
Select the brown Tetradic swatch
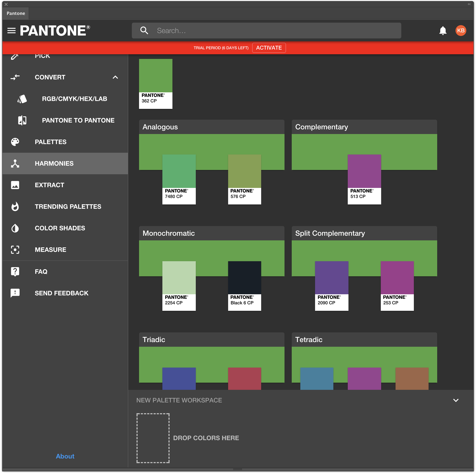point(412,379)
